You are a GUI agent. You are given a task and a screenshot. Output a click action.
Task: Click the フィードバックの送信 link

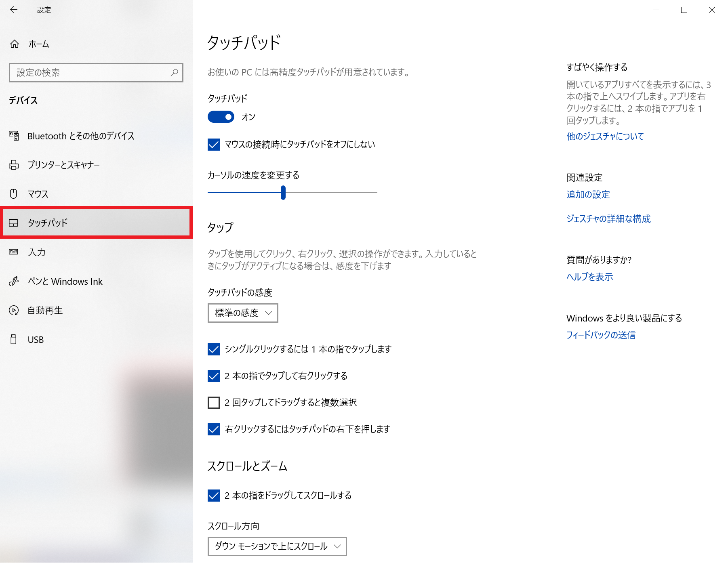coord(601,335)
